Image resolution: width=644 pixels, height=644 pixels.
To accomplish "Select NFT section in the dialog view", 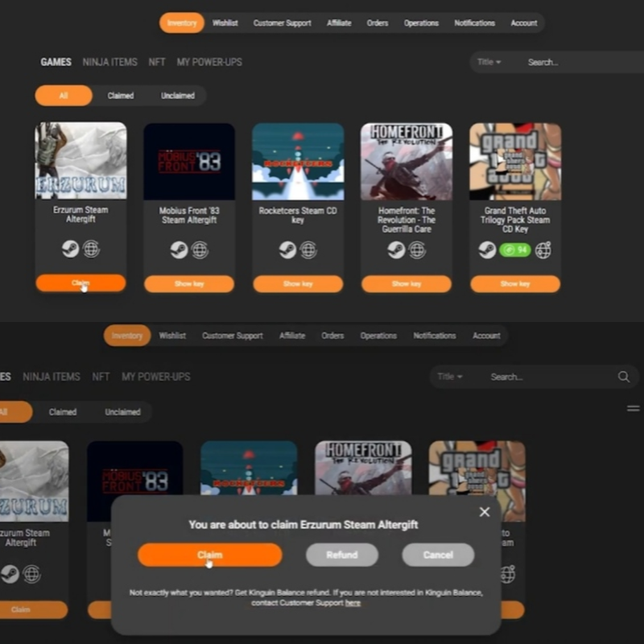I will [101, 377].
